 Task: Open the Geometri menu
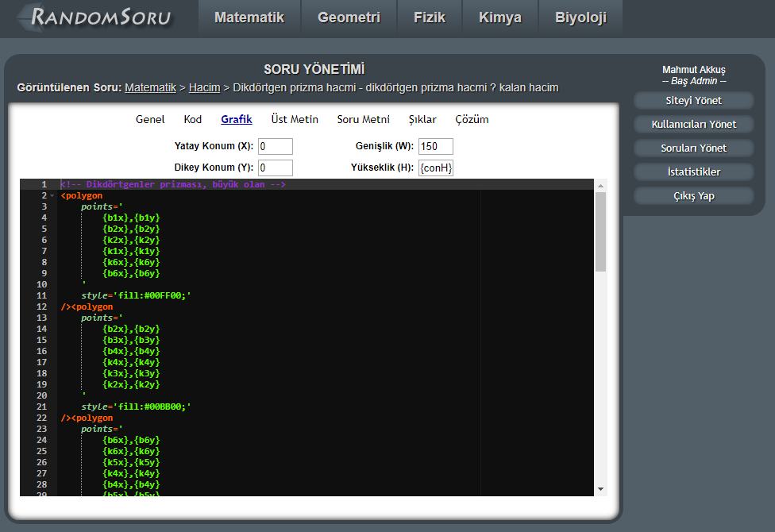click(x=349, y=17)
